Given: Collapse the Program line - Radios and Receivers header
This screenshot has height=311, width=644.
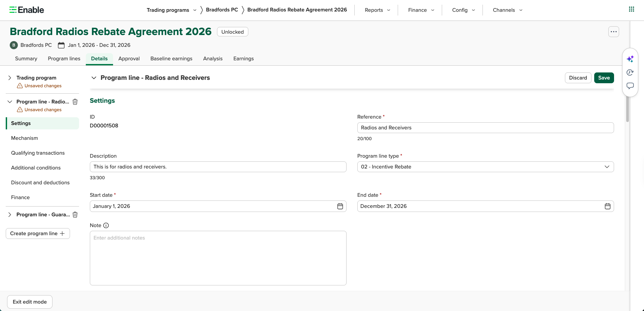Looking at the screenshot, I should pos(94,78).
